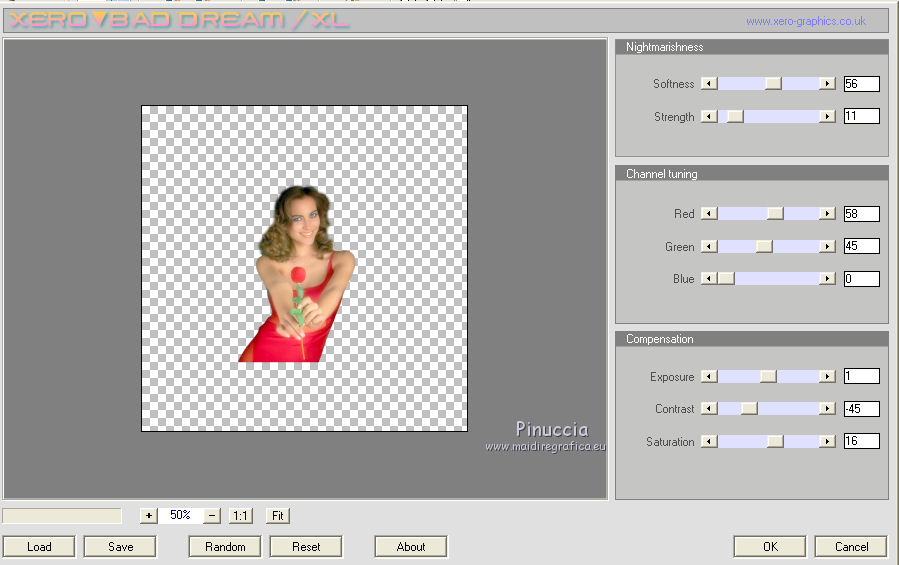
Task: Load a preset with Load button
Action: [x=39, y=547]
